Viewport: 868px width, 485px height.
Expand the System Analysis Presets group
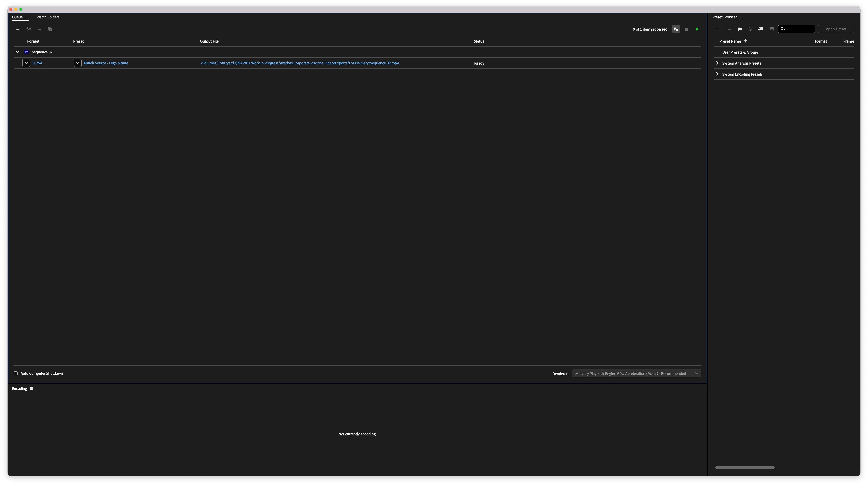[717, 63]
